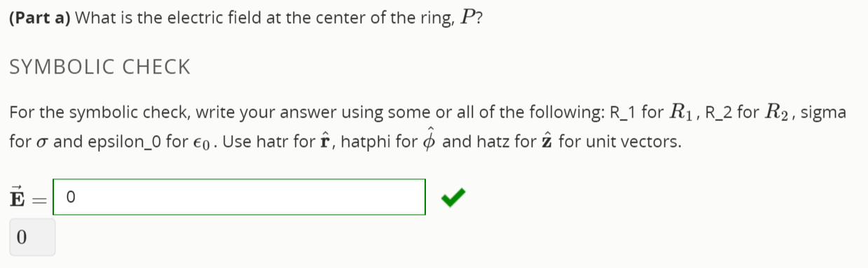Click the SYMBOLIC CHECK heading
The width and height of the screenshot is (868, 268).
click(99, 67)
